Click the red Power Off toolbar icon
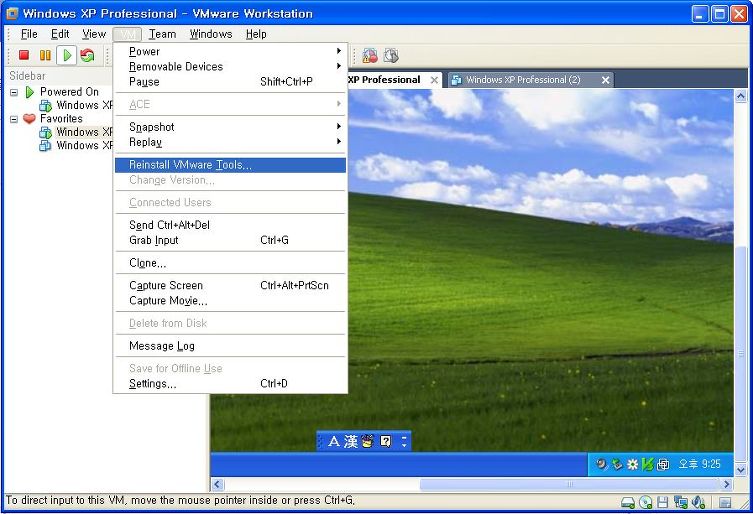The width and height of the screenshot is (753, 514). 24,55
